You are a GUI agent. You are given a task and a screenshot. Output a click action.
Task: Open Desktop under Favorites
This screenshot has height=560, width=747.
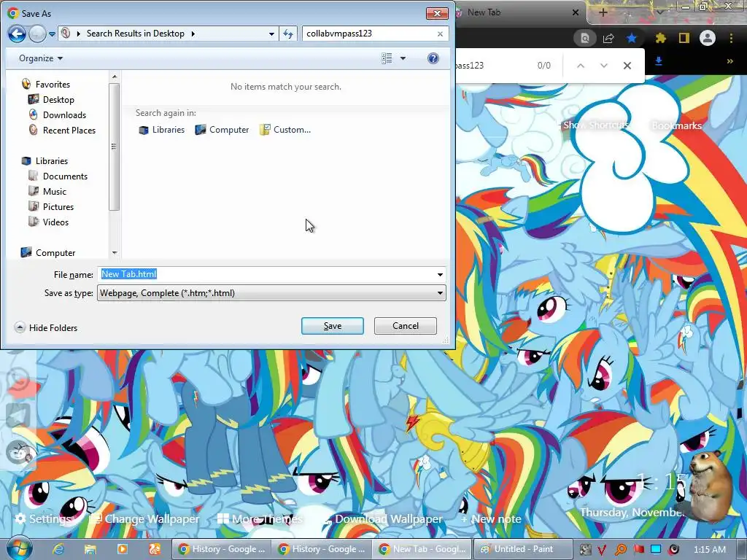click(x=58, y=99)
